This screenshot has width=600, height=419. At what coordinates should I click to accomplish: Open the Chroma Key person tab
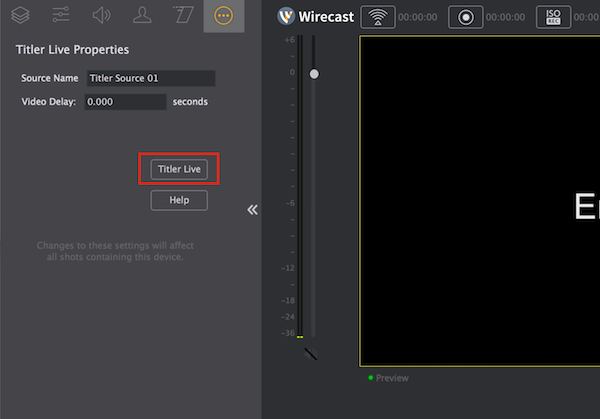point(142,16)
